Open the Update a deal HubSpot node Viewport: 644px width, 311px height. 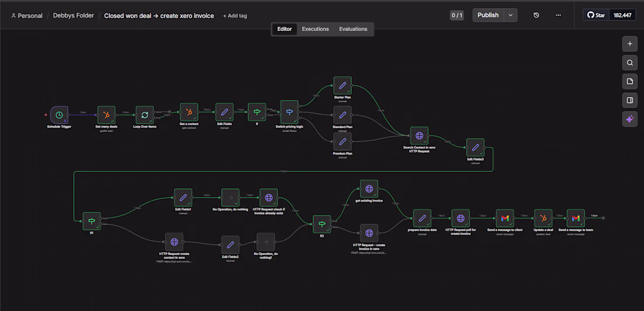(543, 218)
